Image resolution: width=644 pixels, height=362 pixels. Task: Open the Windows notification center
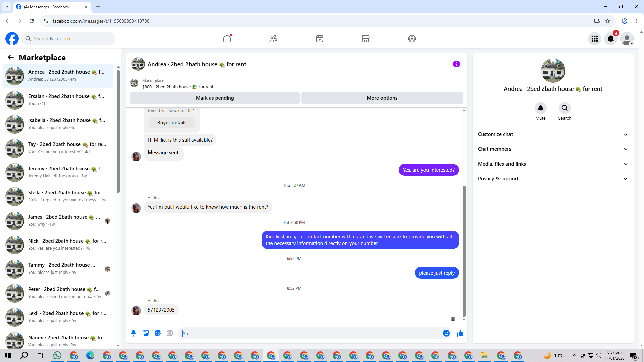click(634, 356)
